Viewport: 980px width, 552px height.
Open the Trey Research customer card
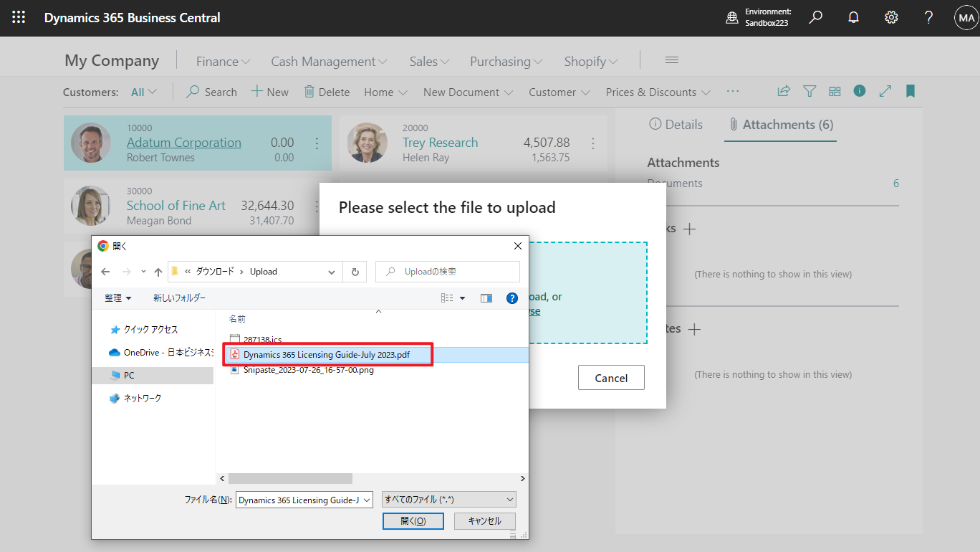pyautogui.click(x=439, y=142)
